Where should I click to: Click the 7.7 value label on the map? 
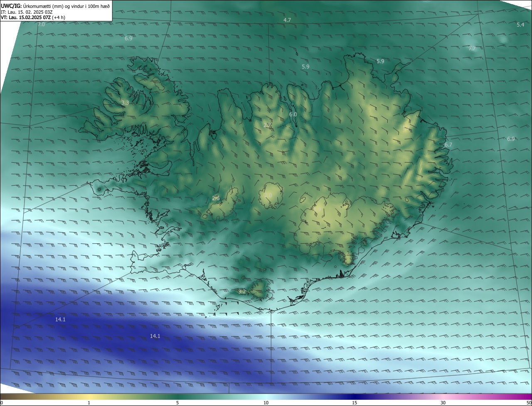pyautogui.click(x=472, y=49)
